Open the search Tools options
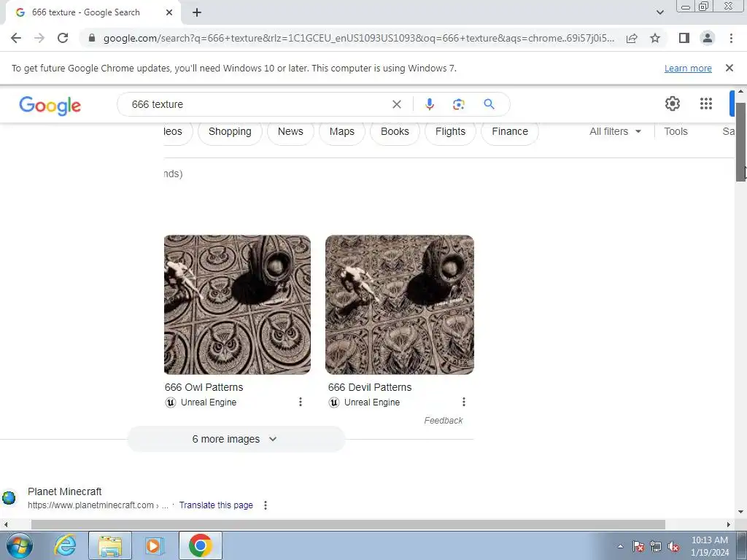Screen dimensions: 747x560 pyautogui.click(x=676, y=131)
